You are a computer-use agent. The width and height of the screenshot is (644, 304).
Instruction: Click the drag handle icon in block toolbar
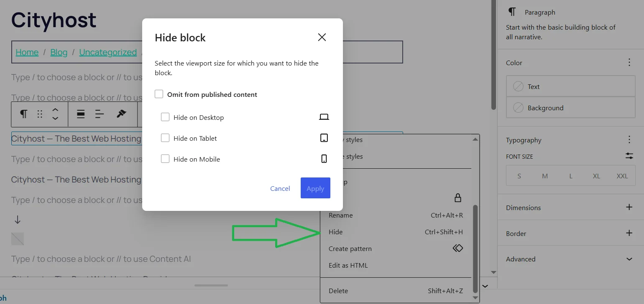40,114
